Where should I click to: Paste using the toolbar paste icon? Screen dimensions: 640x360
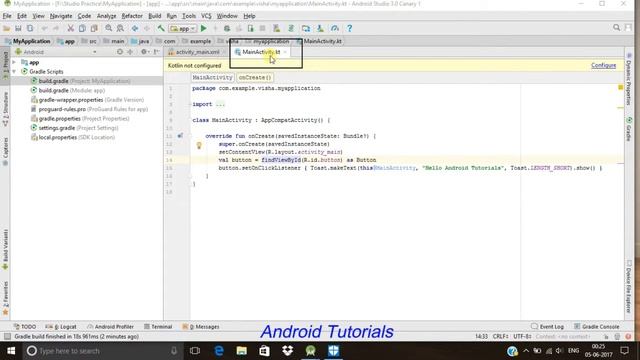tap(94, 29)
